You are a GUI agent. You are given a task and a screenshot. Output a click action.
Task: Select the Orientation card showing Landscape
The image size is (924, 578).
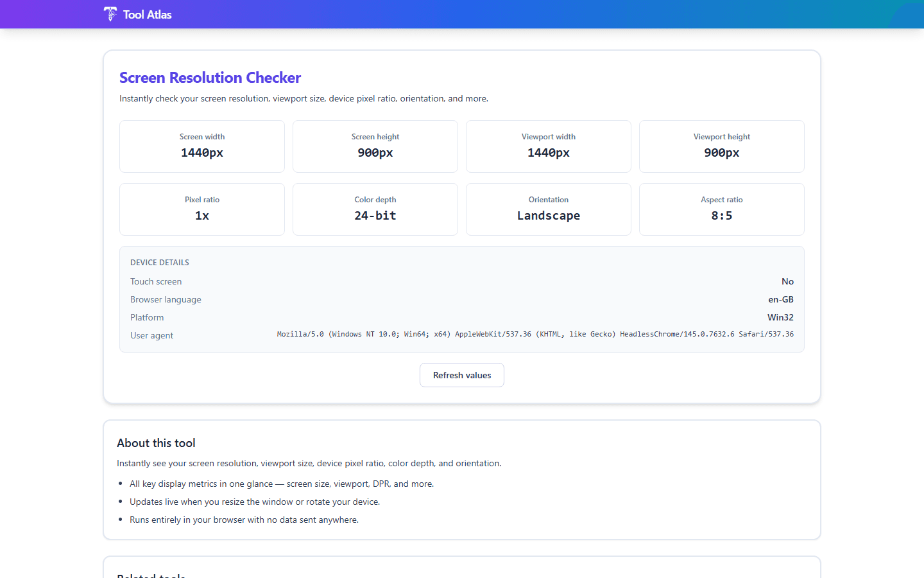[548, 209]
